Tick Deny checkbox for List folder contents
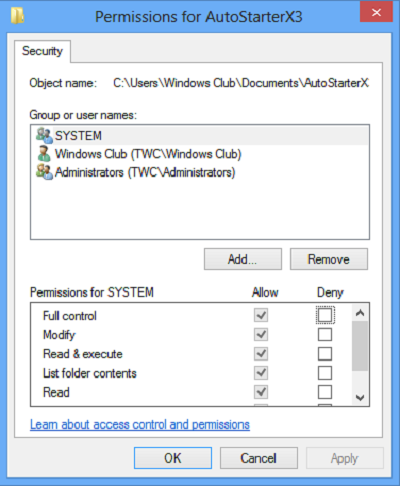The image size is (400, 486). coord(325,373)
